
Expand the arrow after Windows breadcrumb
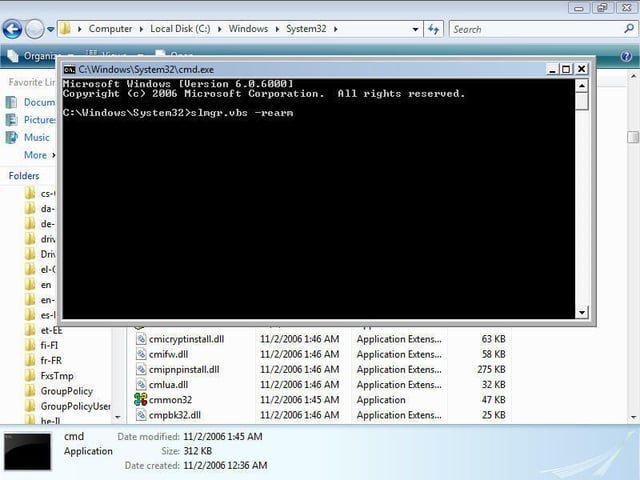tap(277, 29)
